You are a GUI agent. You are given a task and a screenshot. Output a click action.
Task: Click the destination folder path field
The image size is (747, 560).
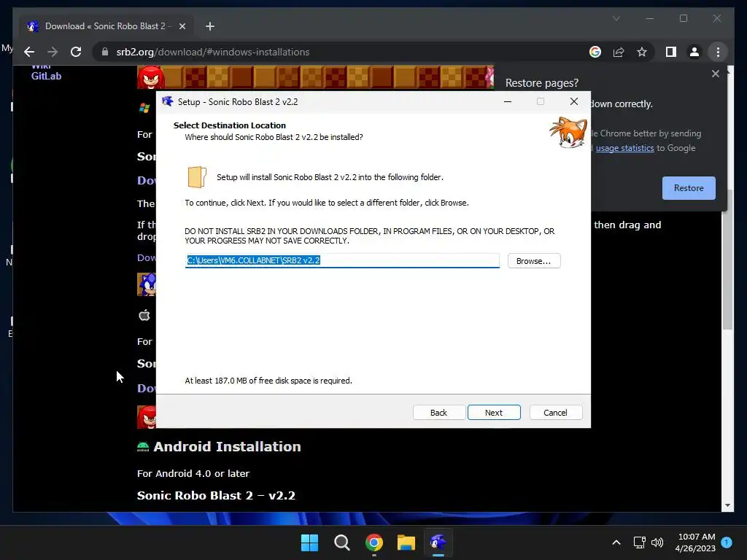coord(342,260)
